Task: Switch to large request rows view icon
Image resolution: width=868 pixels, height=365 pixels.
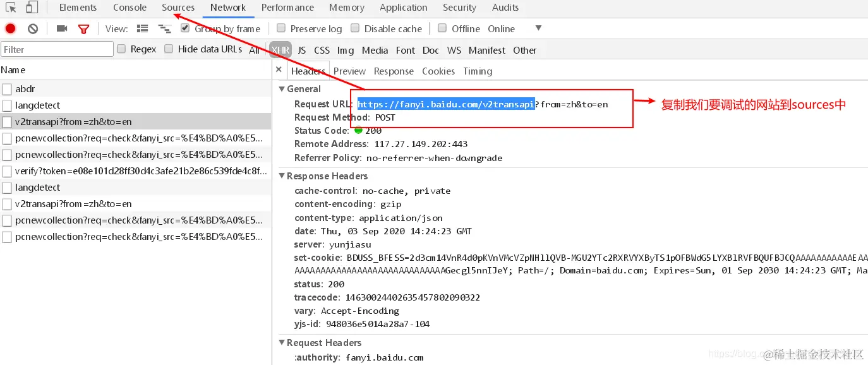Action: point(143,28)
